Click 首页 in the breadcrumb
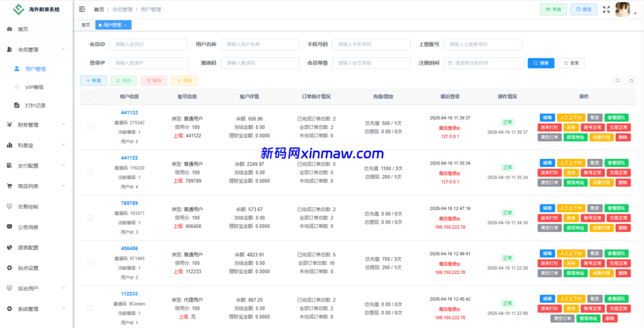 (x=99, y=9)
